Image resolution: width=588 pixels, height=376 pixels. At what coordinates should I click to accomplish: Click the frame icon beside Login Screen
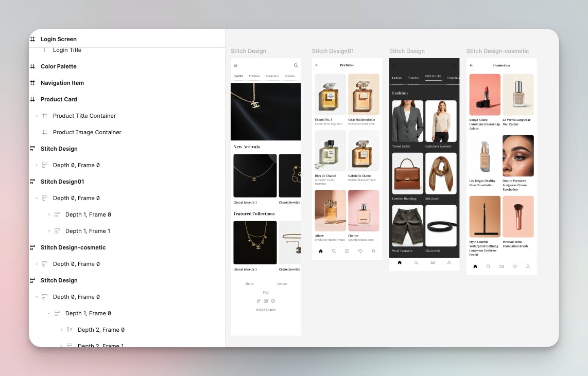click(32, 39)
